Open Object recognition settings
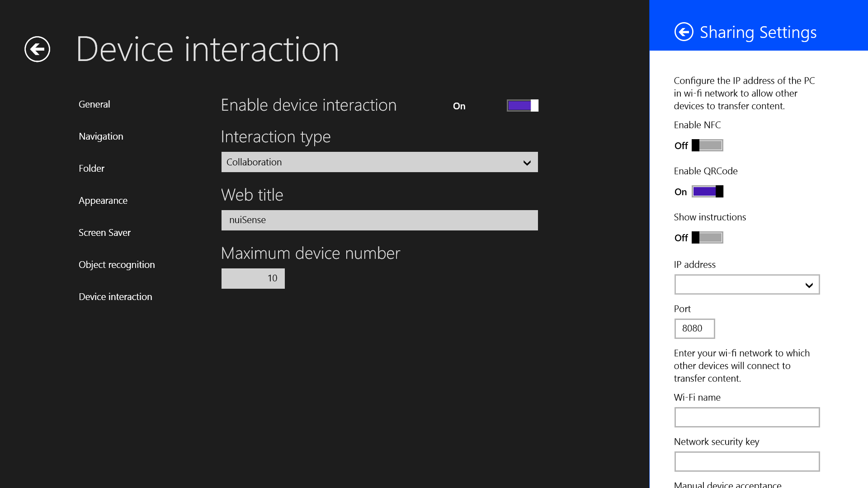Image resolution: width=868 pixels, height=488 pixels. (x=117, y=265)
